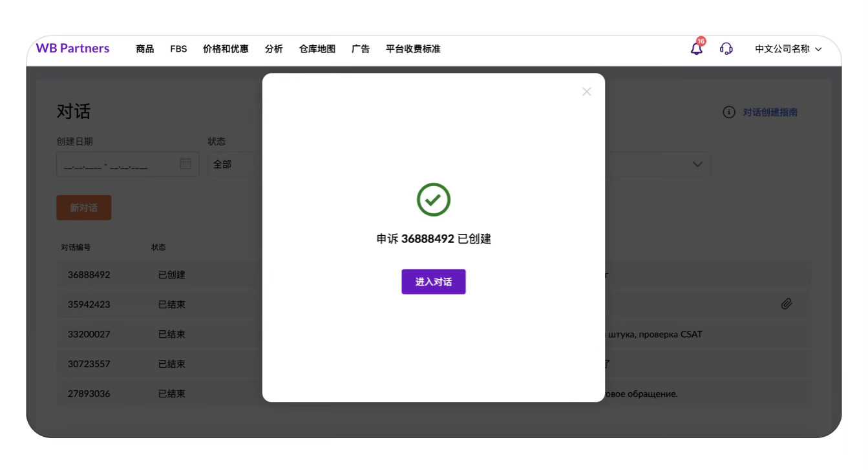The image size is (868, 473).
Task: Open the 商品 menu
Action: click(145, 49)
